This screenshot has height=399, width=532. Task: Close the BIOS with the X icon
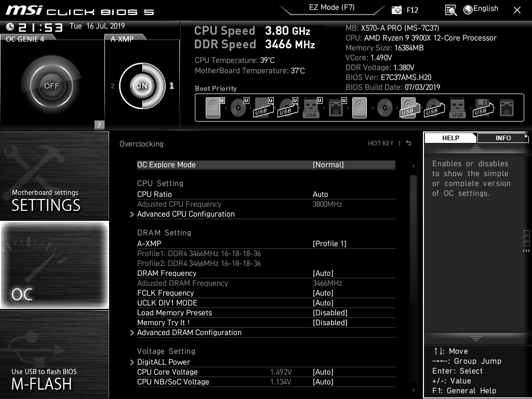pos(517,10)
